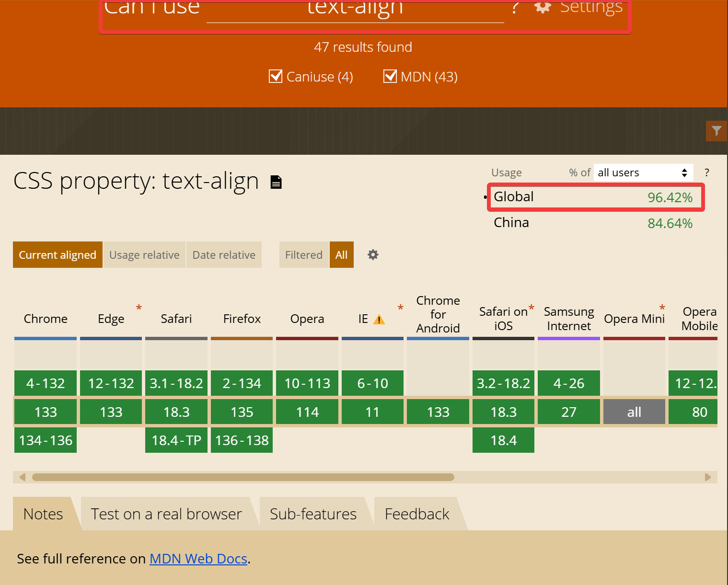Viewport: 728px width, 585px height.
Task: Open the table view options gear icon
Action: (373, 254)
